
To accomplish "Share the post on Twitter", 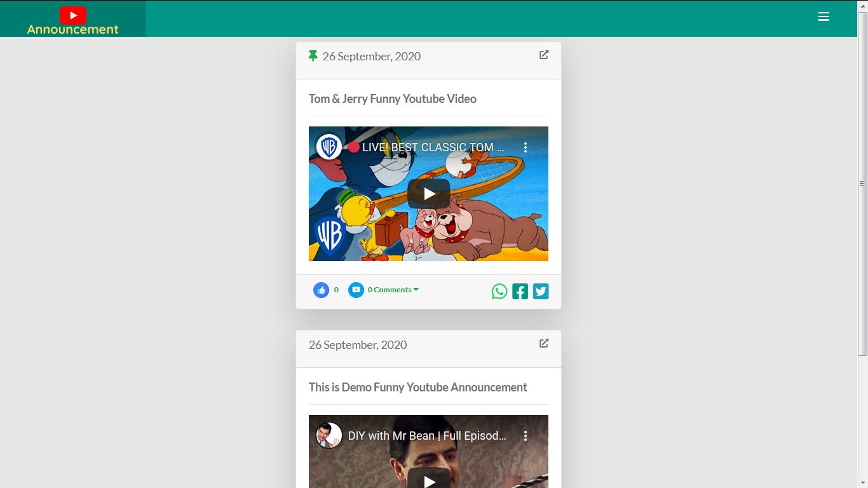I will point(540,291).
